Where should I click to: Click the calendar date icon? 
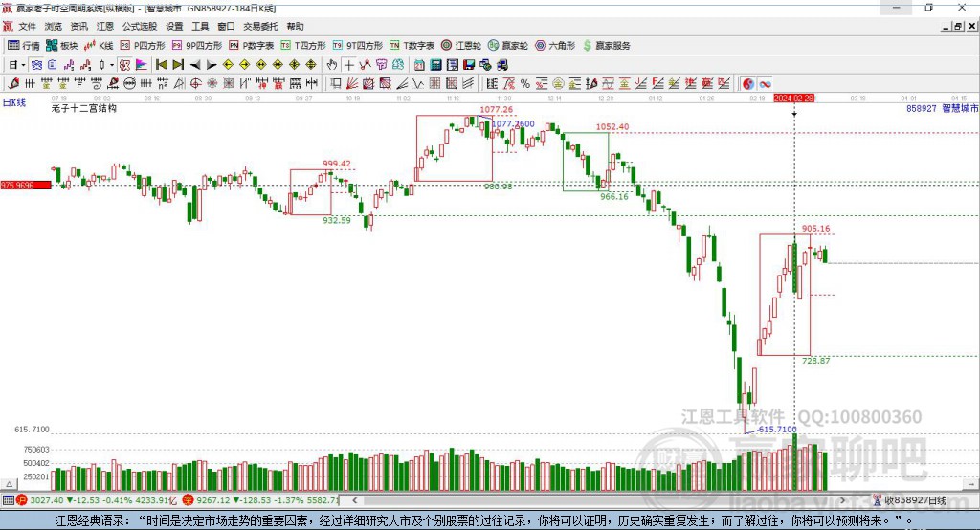(419, 65)
